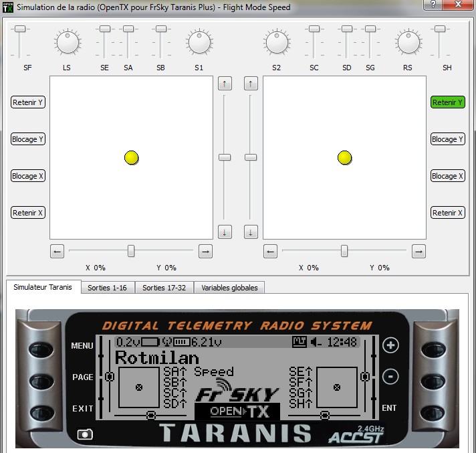
Task: Open the help question mark button
Action: click(433, 5)
